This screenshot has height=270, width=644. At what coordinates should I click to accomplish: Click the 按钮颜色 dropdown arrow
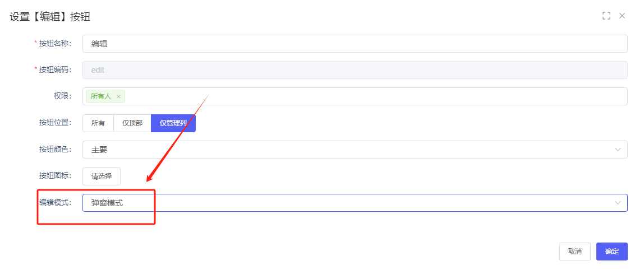coord(618,150)
